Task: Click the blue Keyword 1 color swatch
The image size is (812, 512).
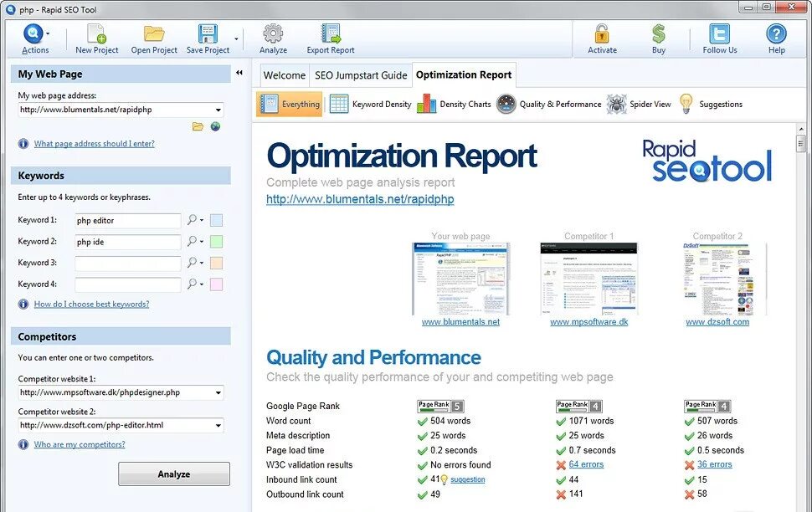Action: pyautogui.click(x=217, y=221)
